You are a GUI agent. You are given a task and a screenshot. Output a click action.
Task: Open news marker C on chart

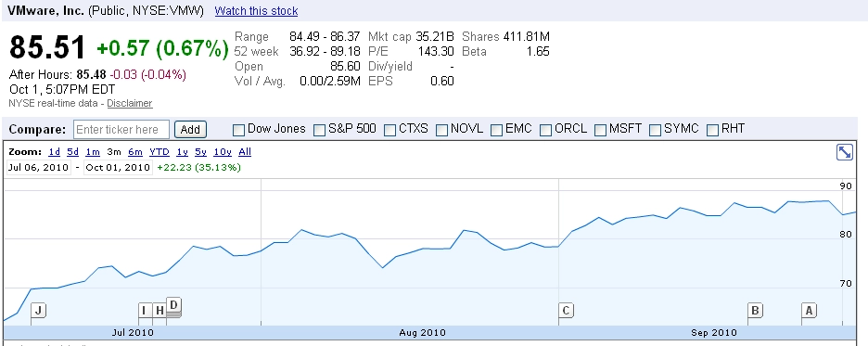[566, 310]
